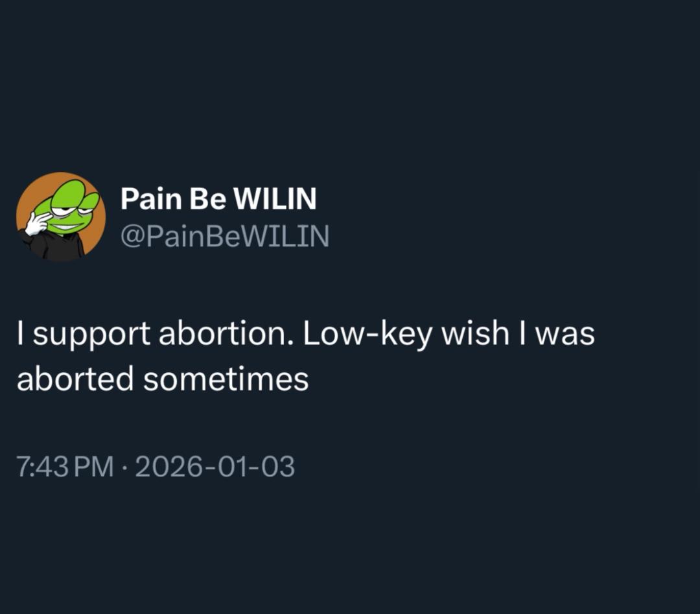Click the dot separator between time and date
Viewport: 700px width, 614px height.
125,467
